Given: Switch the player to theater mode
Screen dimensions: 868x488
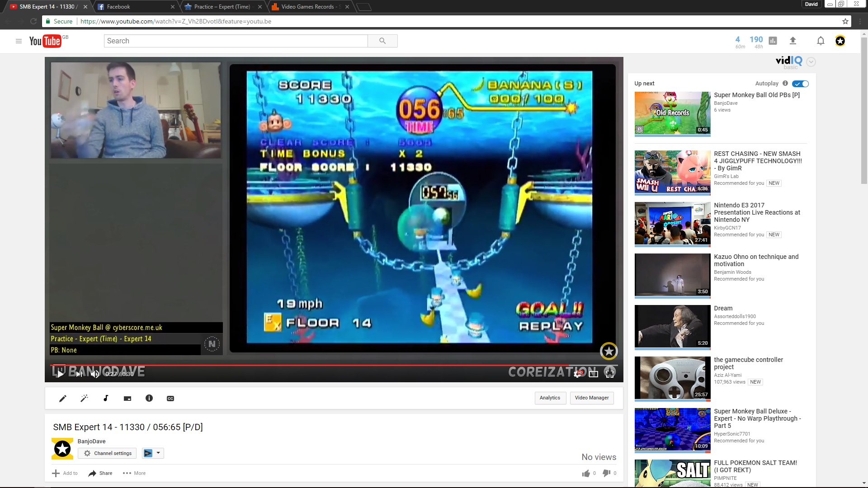Looking at the screenshot, I should coord(594,374).
